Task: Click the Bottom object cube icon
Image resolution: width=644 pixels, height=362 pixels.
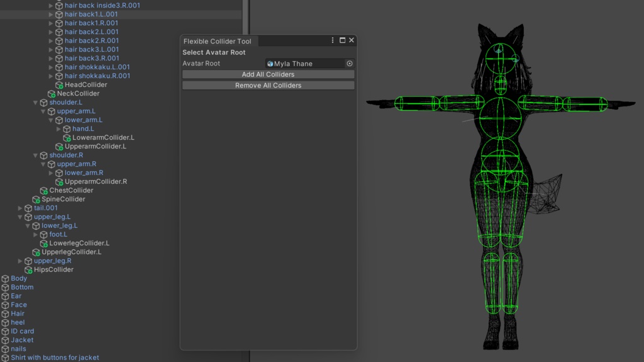Action: coord(5,288)
